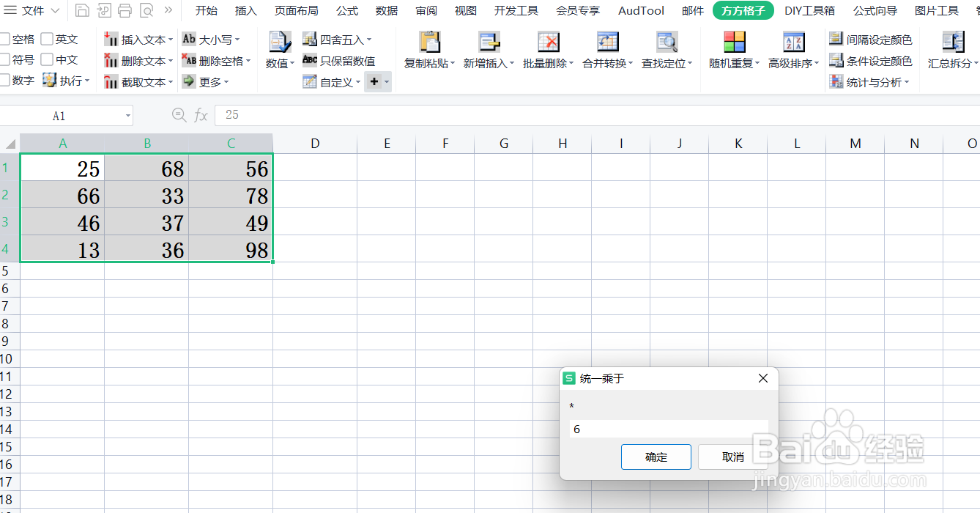Viewport: 980px width, 513px height.
Task: Click the 间隔设定颜色 button
Action: click(x=870, y=39)
